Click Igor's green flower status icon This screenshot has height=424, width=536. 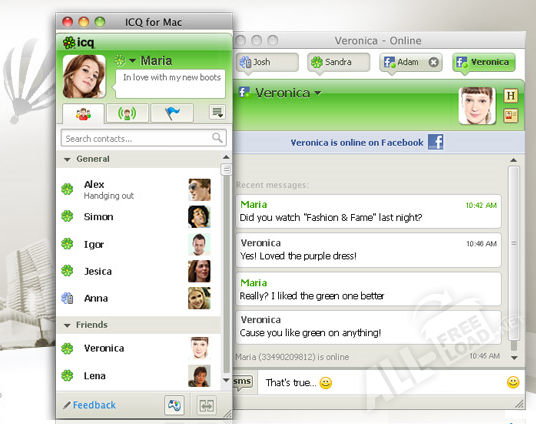tap(67, 243)
